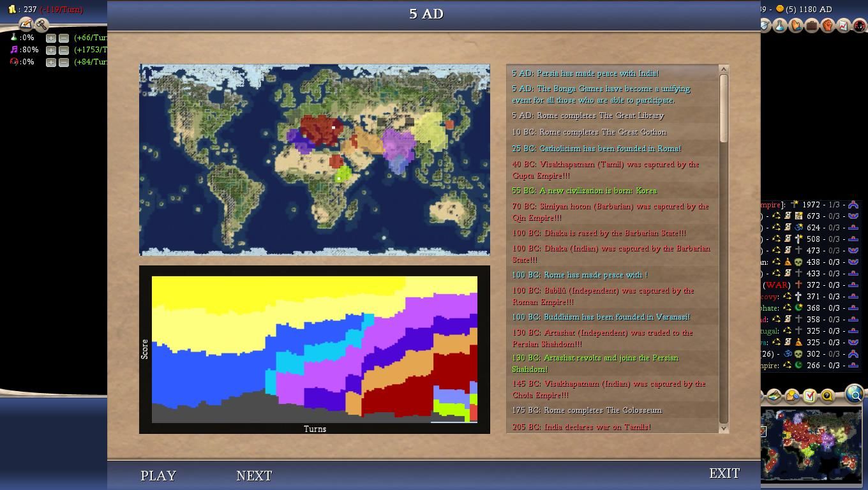Open the Espionage advisor spy icon
Image resolution: width=868 pixels, height=490 pixels.
pos(860,26)
